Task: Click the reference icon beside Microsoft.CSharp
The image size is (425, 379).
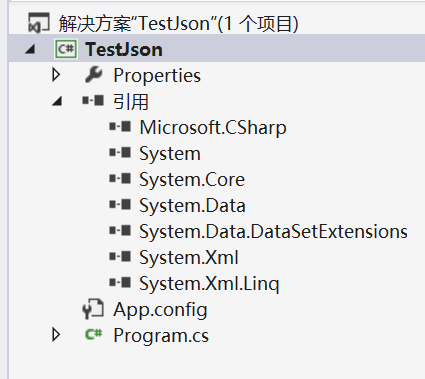Action: click(120, 127)
